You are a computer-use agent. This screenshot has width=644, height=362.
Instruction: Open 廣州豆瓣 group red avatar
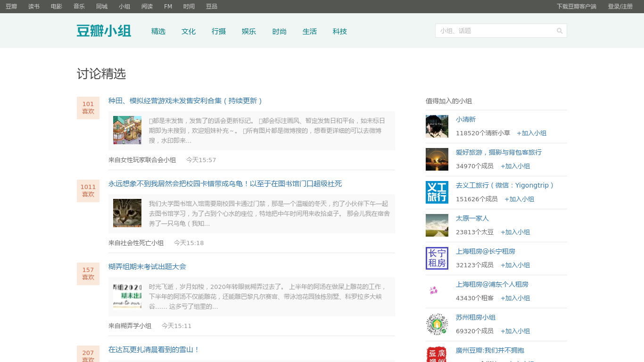click(x=437, y=354)
